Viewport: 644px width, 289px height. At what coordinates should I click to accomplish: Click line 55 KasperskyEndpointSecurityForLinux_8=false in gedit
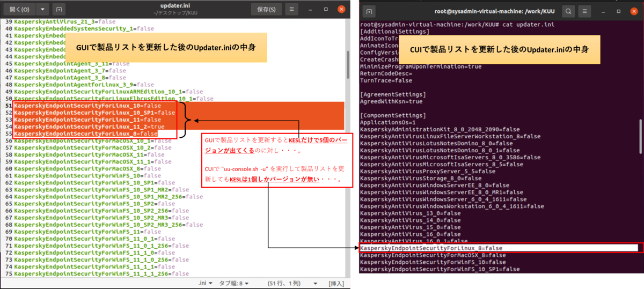(86, 134)
